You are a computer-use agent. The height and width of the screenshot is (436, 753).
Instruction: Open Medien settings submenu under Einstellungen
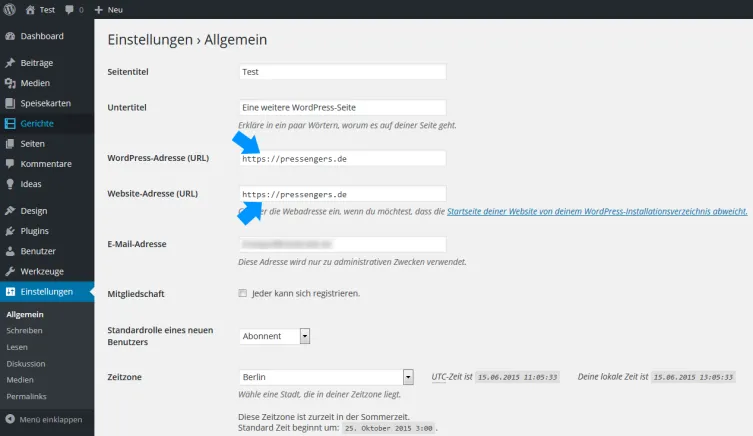coord(20,380)
